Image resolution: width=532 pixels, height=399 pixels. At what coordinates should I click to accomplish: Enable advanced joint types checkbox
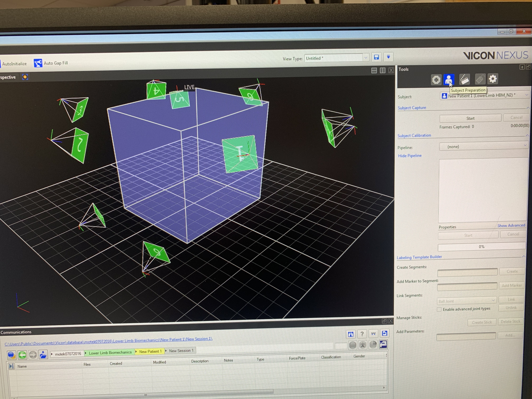(439, 309)
